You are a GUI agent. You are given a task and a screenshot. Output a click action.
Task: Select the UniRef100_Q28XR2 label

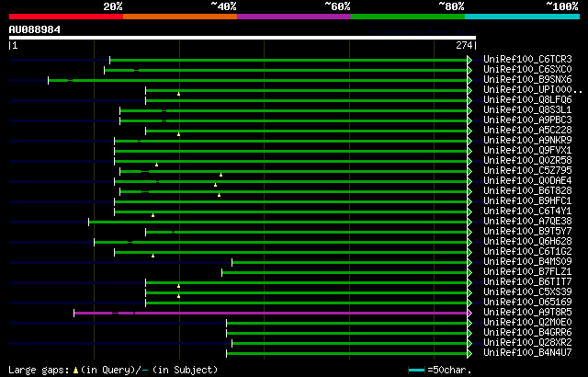(527, 343)
